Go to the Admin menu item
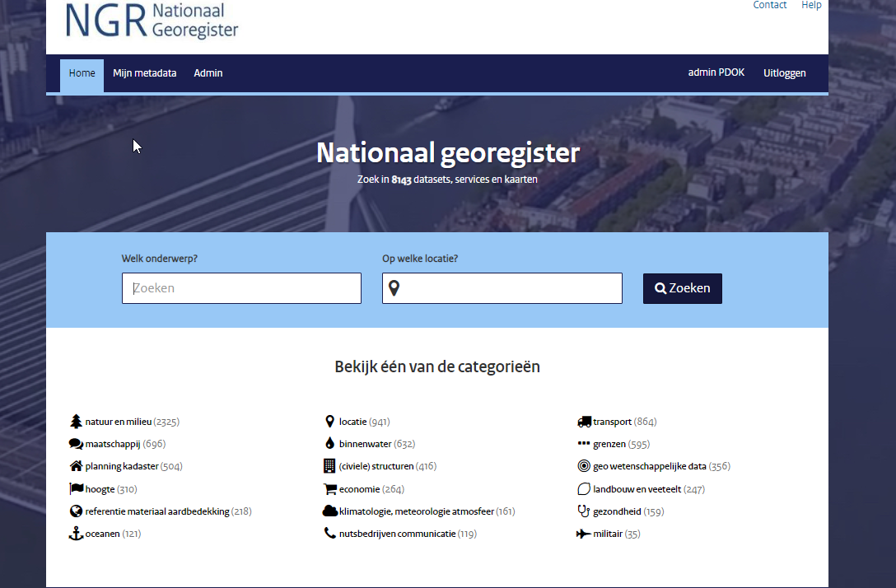896x588 pixels. pos(208,73)
